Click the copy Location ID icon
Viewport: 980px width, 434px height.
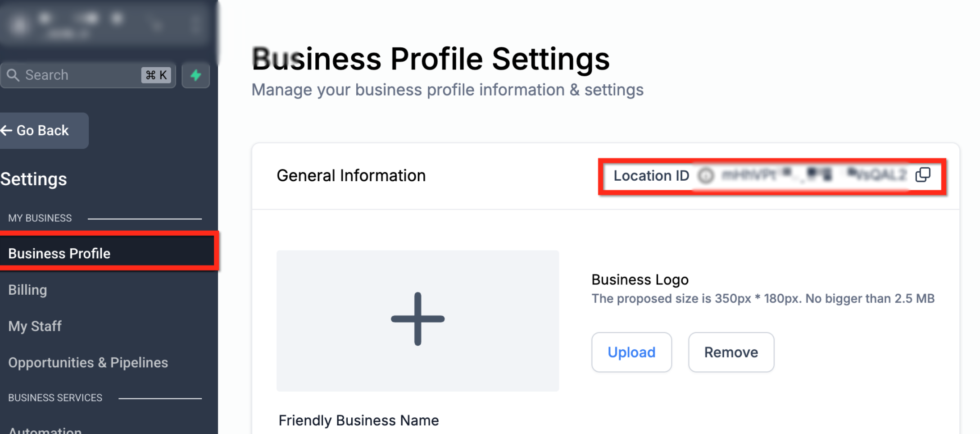[923, 174]
